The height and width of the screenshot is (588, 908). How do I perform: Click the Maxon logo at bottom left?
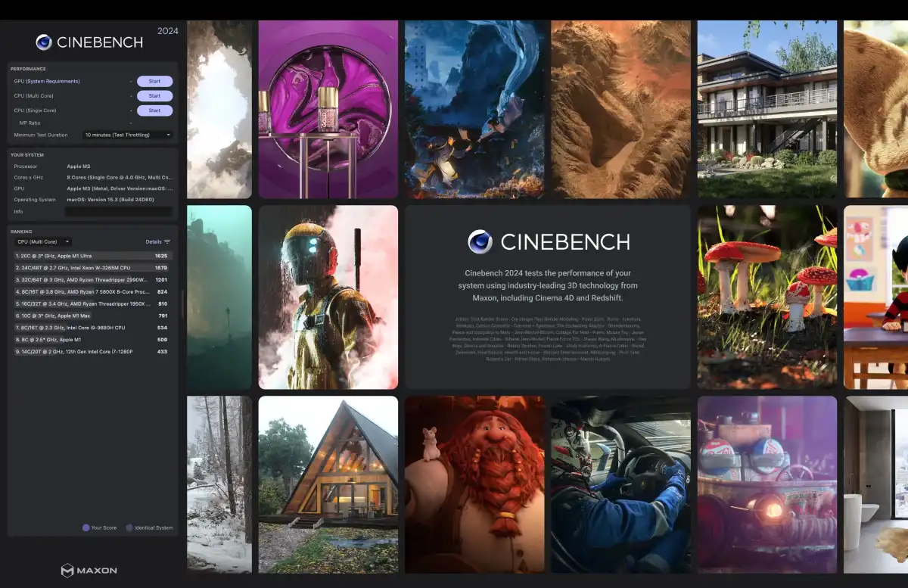tap(88, 571)
